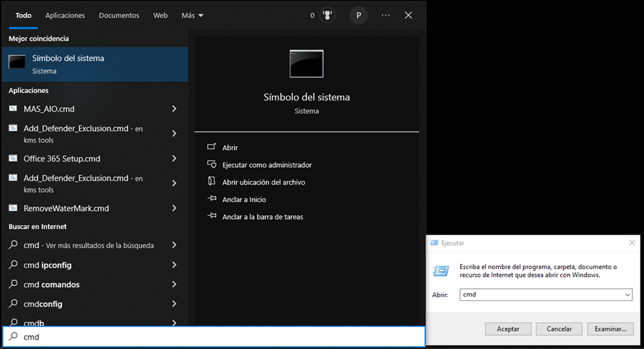Click the Abrir ubicación del archivo icon
This screenshot has height=349, width=644.
tap(212, 181)
